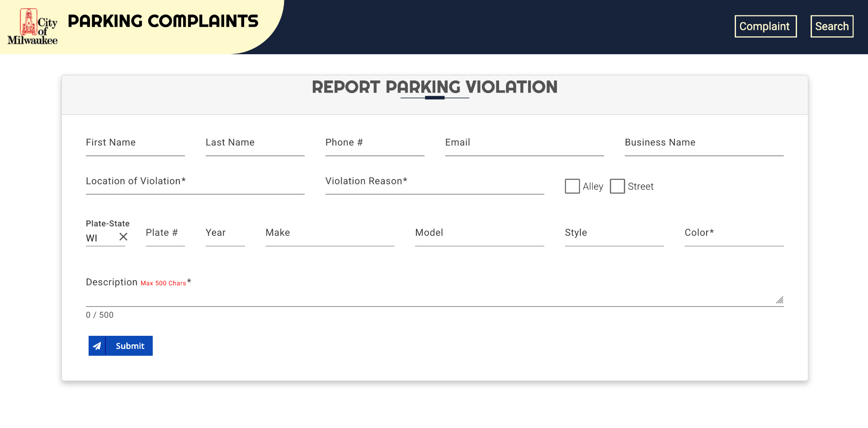Image resolution: width=868 pixels, height=428 pixels.
Task: Click the paper plane icon on Submit
Action: 97,346
